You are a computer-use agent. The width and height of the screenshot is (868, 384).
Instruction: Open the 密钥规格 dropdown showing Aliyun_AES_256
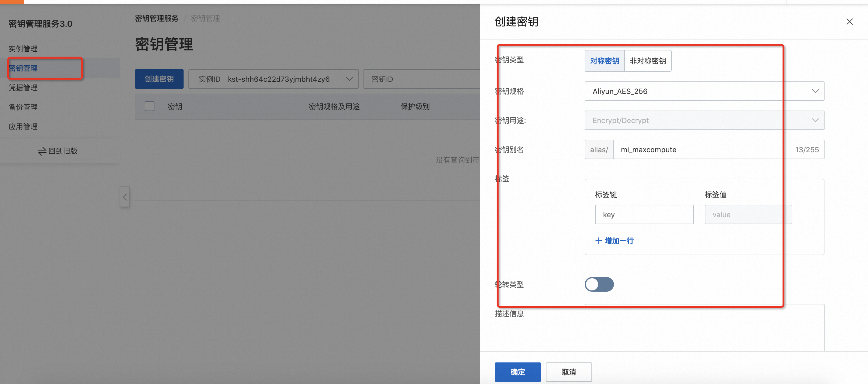pyautogui.click(x=704, y=91)
